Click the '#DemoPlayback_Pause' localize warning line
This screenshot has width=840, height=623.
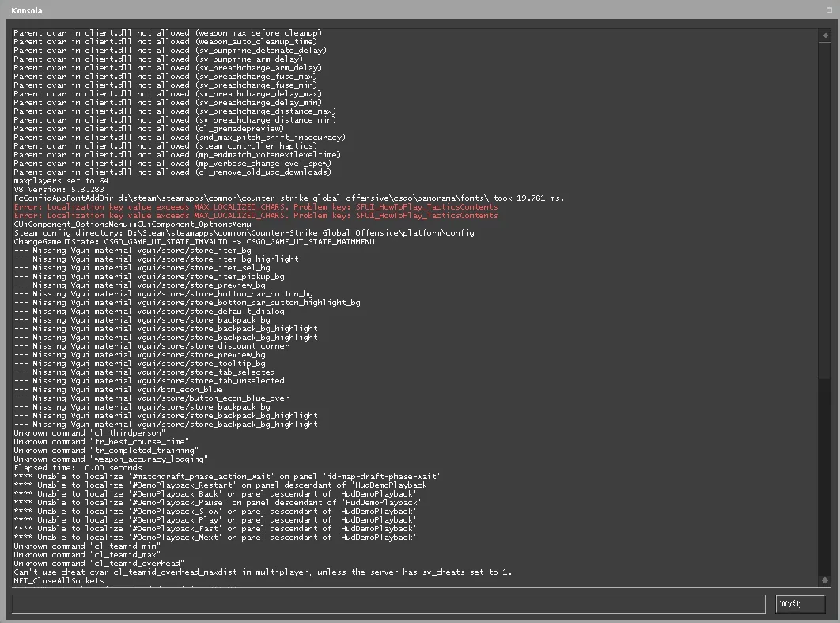(218, 503)
